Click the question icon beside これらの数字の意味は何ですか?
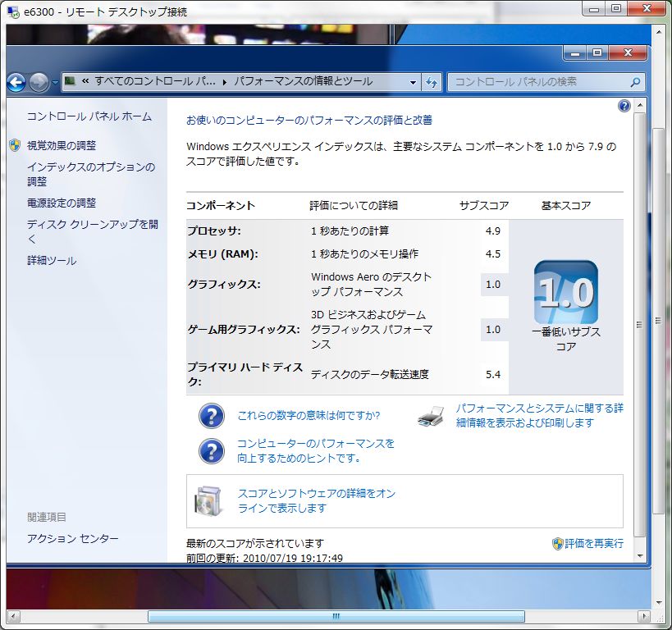672x630 pixels. pyautogui.click(x=212, y=416)
